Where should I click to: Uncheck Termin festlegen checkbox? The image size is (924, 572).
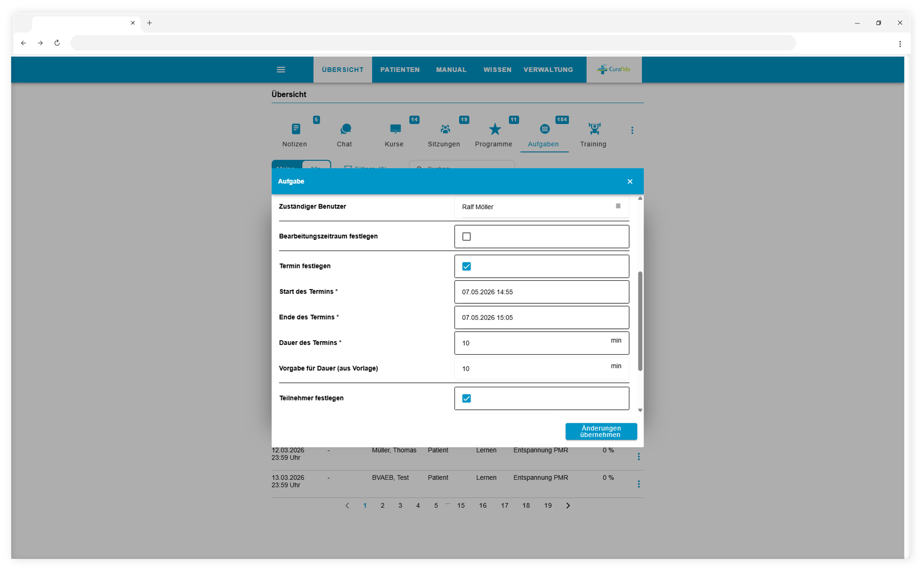click(x=466, y=266)
